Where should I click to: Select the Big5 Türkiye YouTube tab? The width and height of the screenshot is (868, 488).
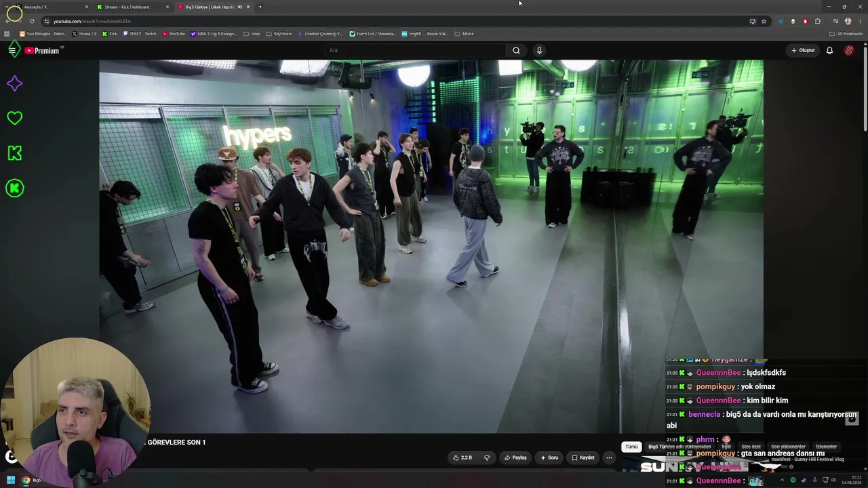213,7
